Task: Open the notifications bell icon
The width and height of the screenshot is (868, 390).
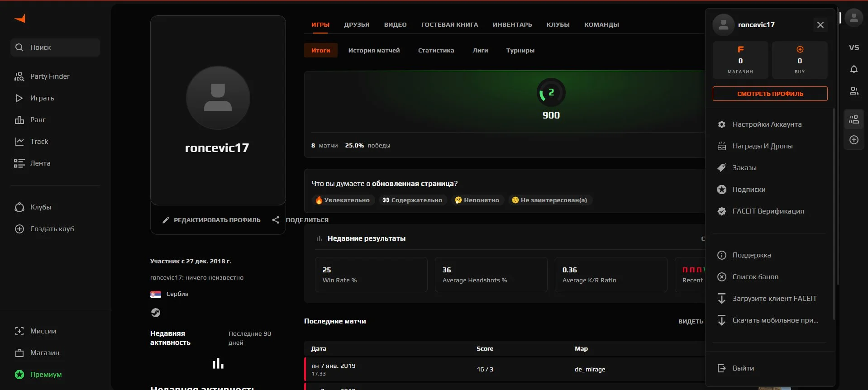Action: [854, 69]
